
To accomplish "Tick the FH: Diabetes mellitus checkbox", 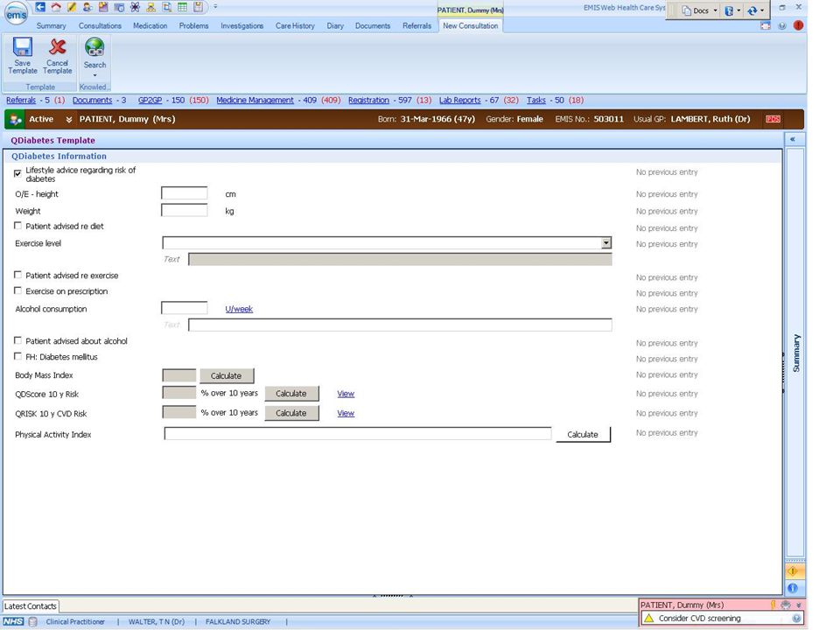I will (x=17, y=356).
